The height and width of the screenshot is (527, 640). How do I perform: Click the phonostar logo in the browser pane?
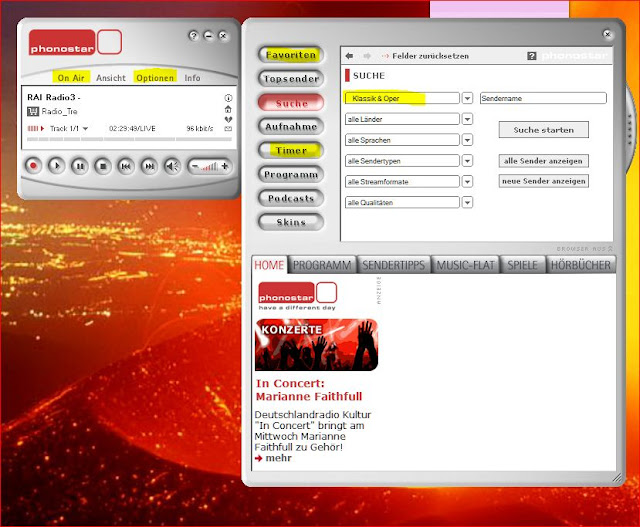(x=298, y=296)
